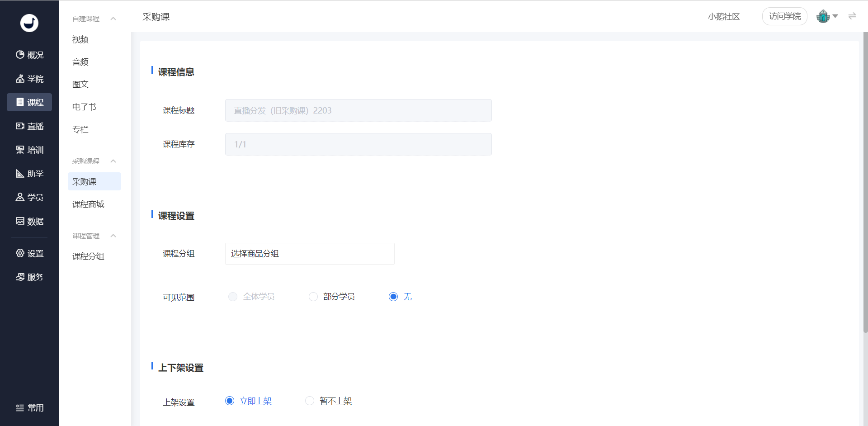This screenshot has height=426, width=868.
Task: Click the user avatar icon
Action: pyautogui.click(x=823, y=16)
